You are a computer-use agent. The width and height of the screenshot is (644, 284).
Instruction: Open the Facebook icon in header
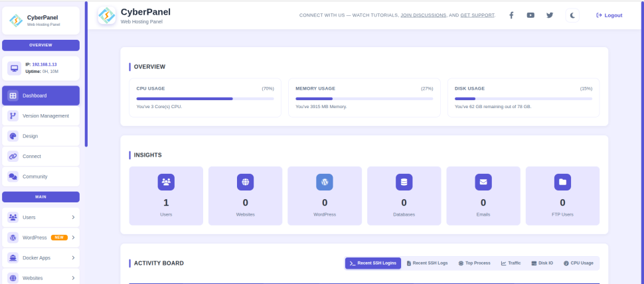click(511, 15)
